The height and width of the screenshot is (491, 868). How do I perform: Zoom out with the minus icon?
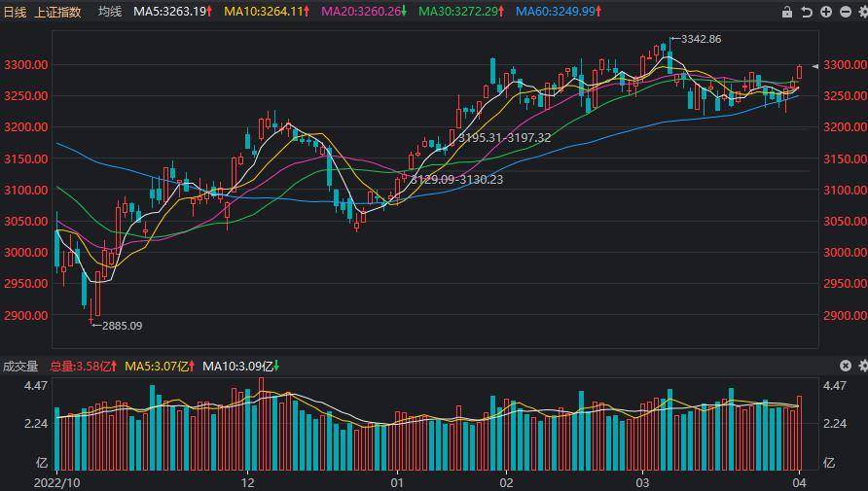tap(844, 12)
